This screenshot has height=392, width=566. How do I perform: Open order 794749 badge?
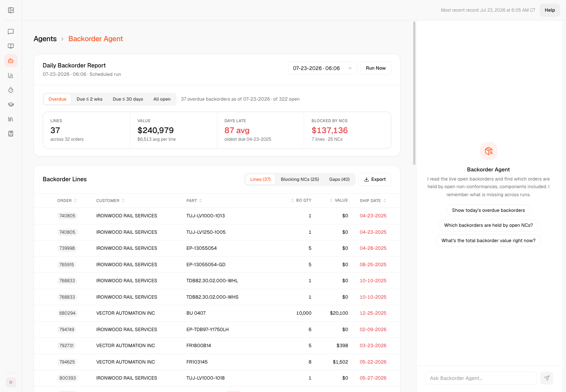click(x=67, y=330)
